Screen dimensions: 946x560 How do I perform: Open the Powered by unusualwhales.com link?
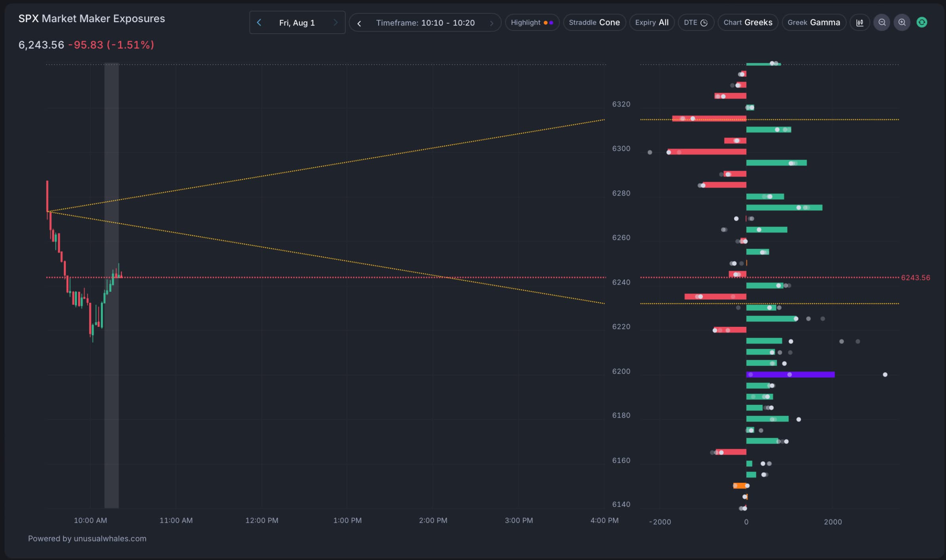click(x=87, y=538)
